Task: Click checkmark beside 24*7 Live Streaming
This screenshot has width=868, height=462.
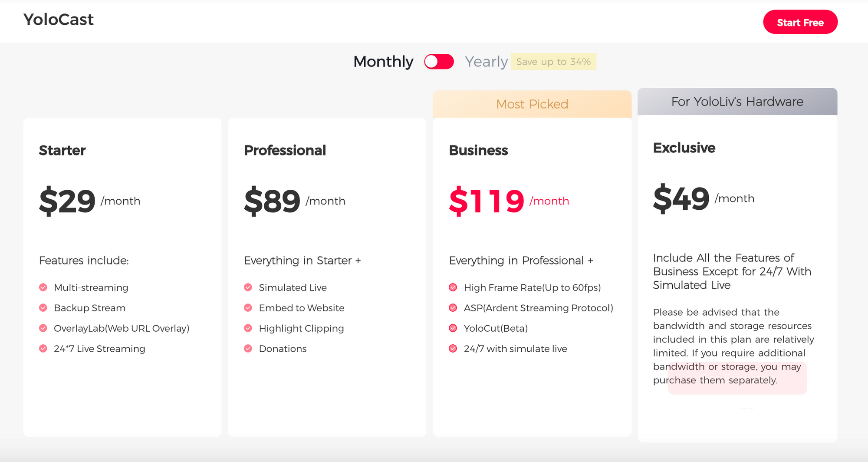Action: [43, 349]
